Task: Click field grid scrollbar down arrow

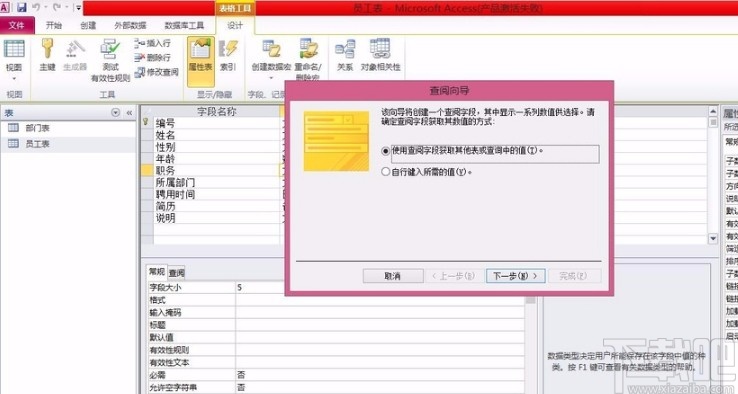Action: pos(713,239)
